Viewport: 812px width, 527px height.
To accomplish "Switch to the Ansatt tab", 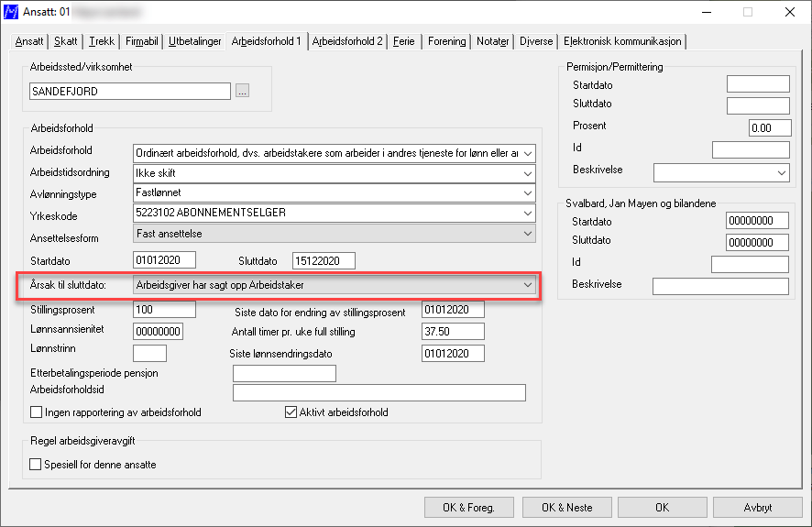I will tap(29, 41).
